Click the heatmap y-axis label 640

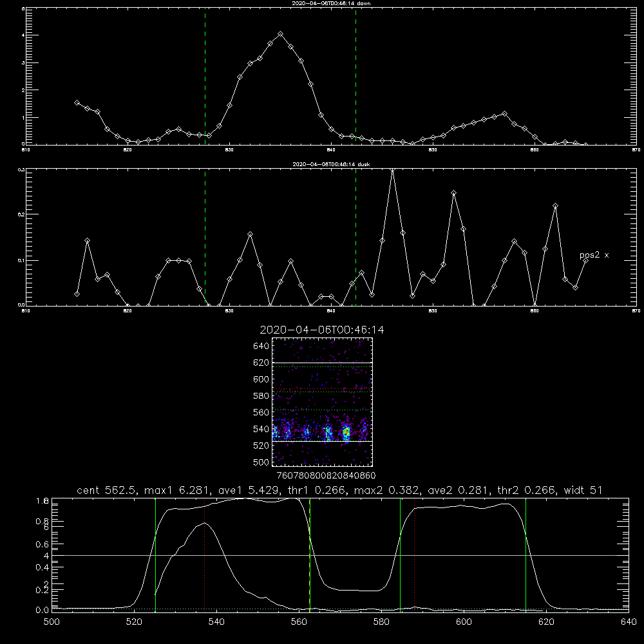261,346
